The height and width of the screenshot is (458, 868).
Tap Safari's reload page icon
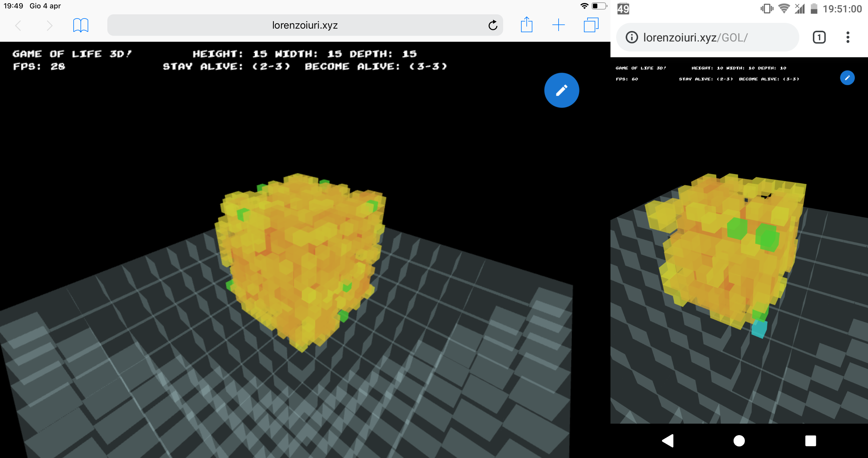[x=493, y=25]
